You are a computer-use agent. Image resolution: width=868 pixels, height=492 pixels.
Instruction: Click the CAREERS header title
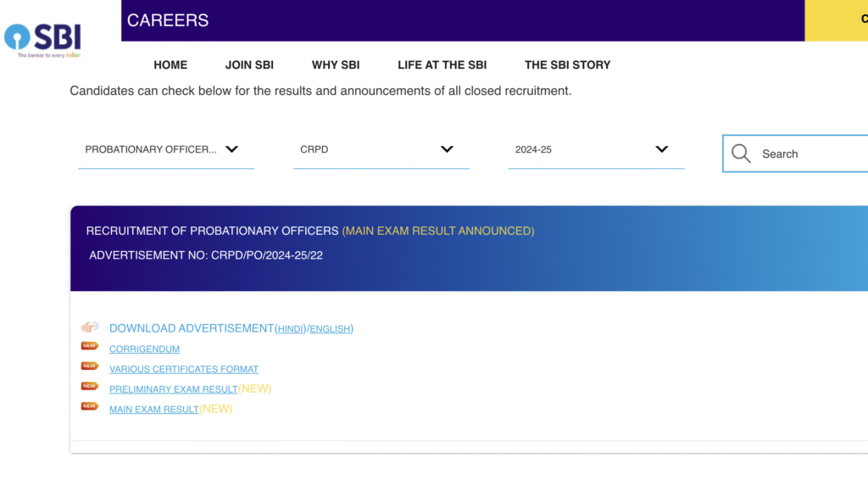point(168,20)
